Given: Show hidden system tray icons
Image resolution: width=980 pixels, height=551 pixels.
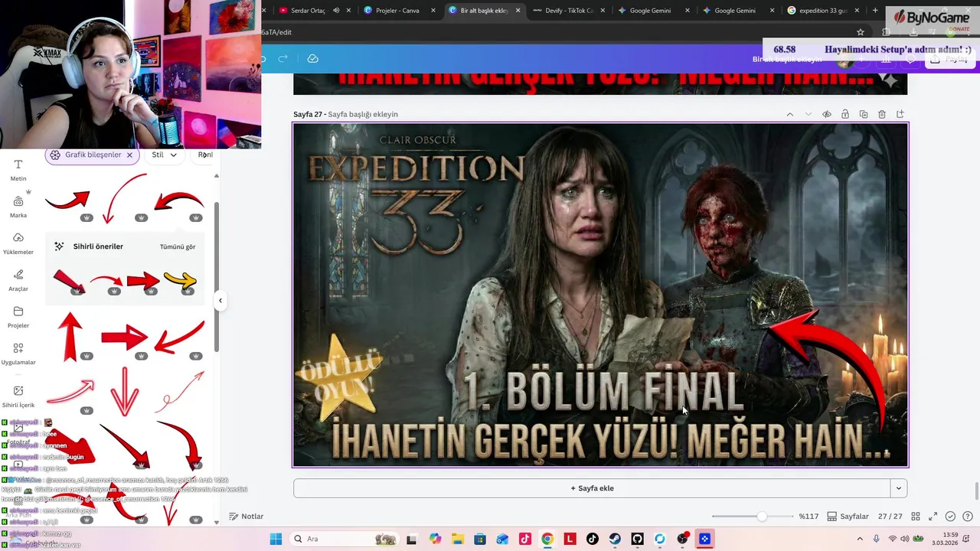Looking at the screenshot, I should click(x=860, y=539).
